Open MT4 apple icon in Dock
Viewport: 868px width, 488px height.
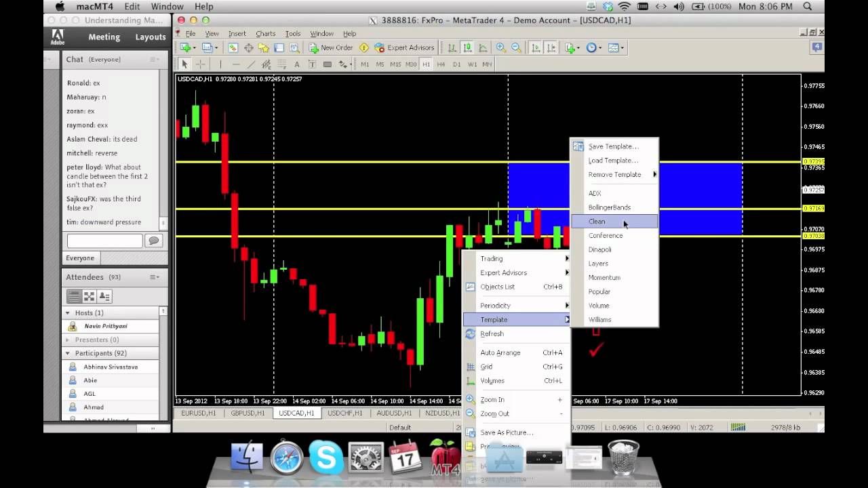pos(445,457)
